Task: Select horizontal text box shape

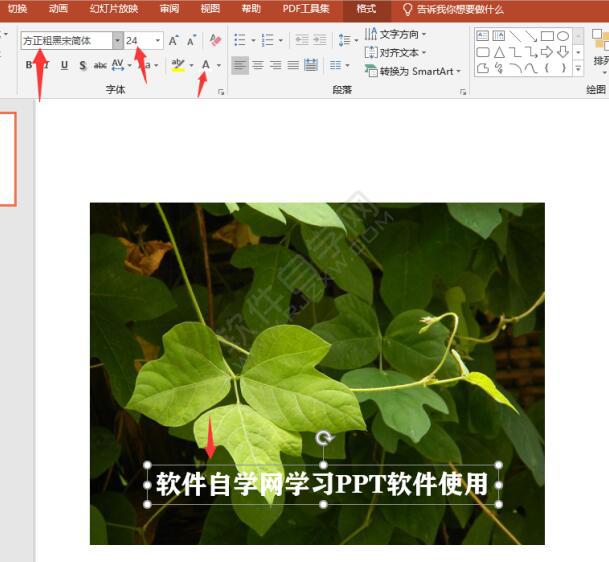Action: [483, 36]
